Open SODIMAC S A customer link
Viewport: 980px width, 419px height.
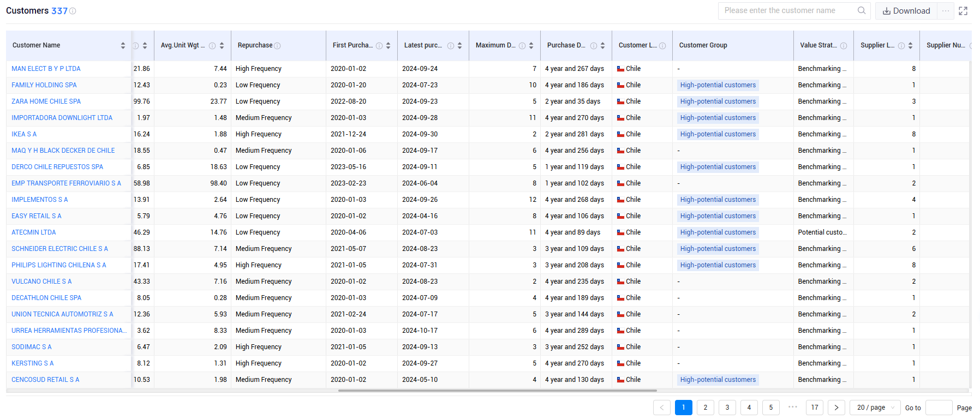point(32,347)
